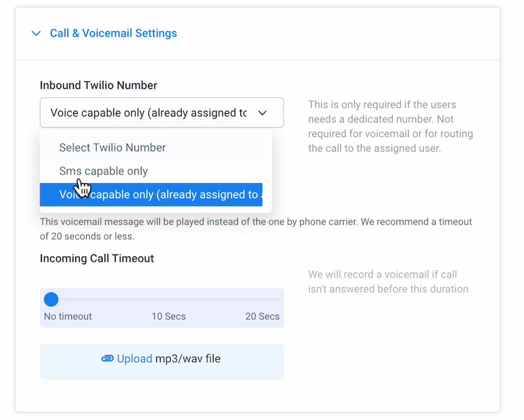524x420 pixels.
Task: Click the dedicated number help text
Action: 390,126
